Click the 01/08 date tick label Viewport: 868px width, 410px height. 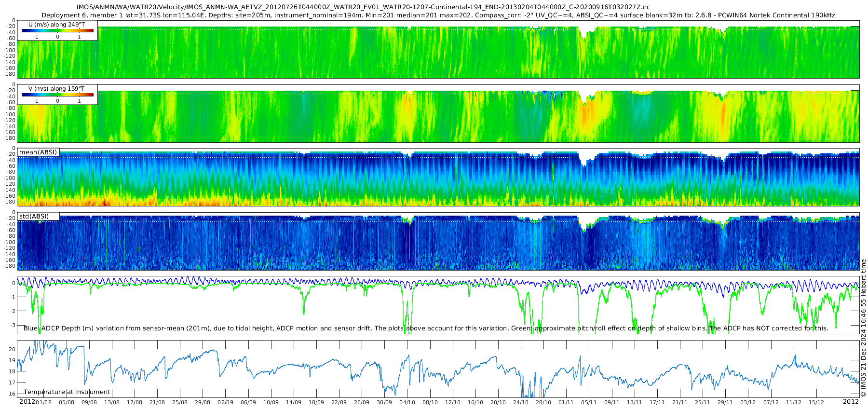coord(44,402)
